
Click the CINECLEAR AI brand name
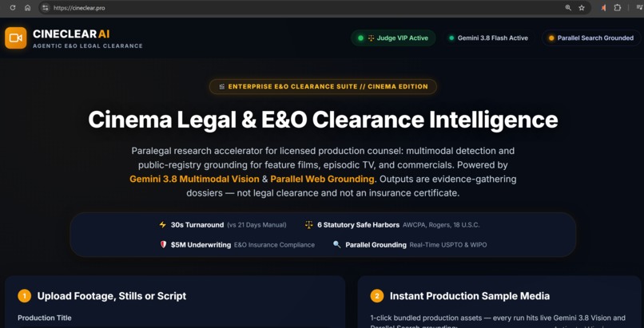pos(71,34)
